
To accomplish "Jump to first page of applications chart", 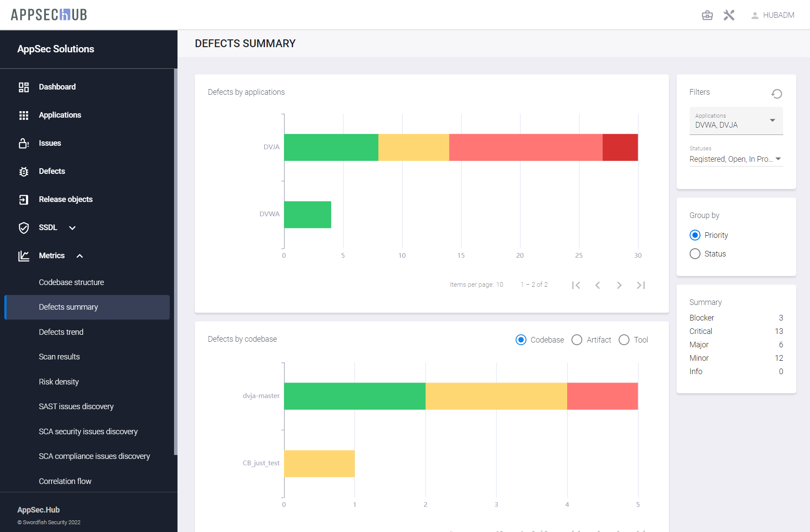I will tap(576, 285).
